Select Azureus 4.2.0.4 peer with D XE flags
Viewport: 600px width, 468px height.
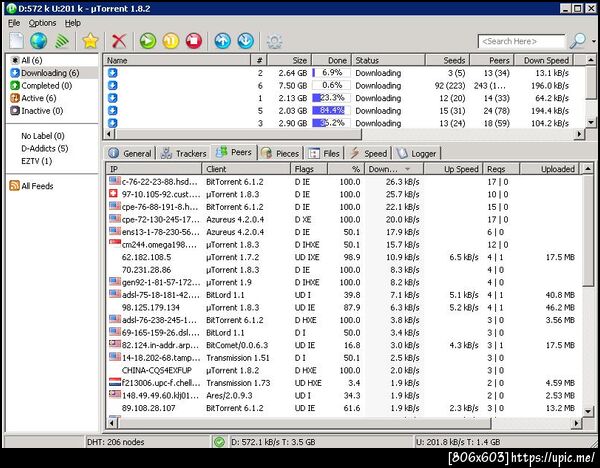coord(343,219)
